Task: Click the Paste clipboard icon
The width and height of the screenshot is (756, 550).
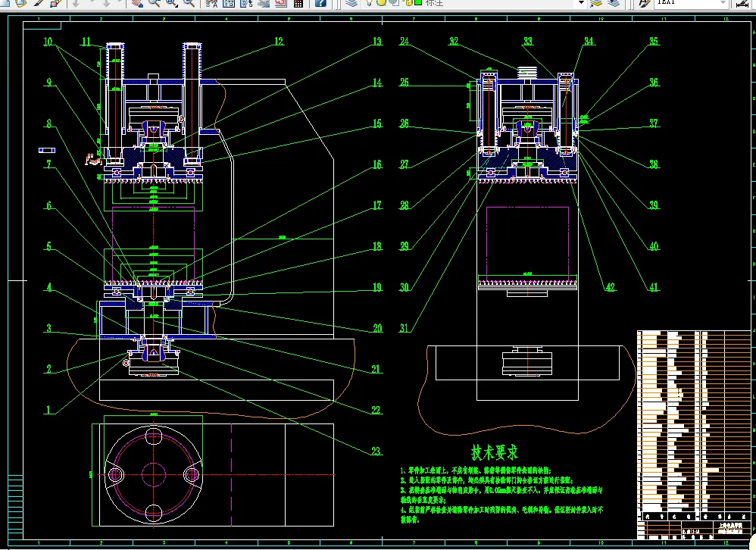Action: (20, 3)
